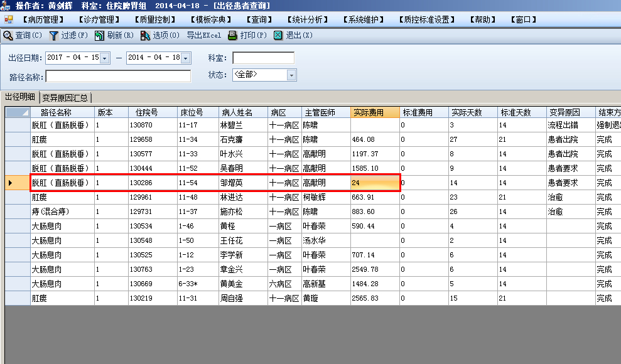
Task: Select patient name 林碧兰
Action: pos(231,125)
